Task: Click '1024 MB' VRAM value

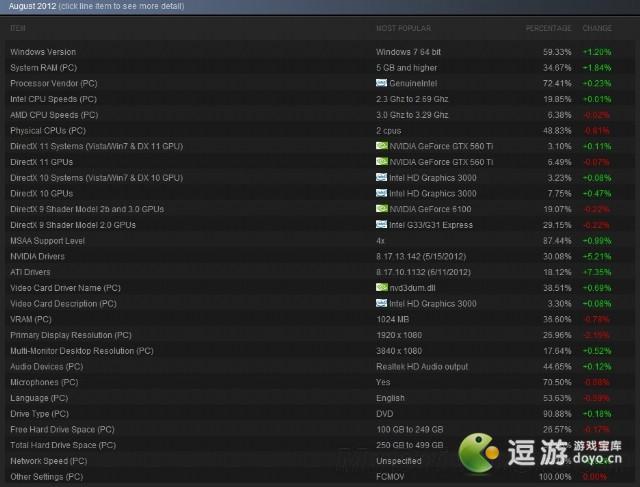Action: pos(393,319)
